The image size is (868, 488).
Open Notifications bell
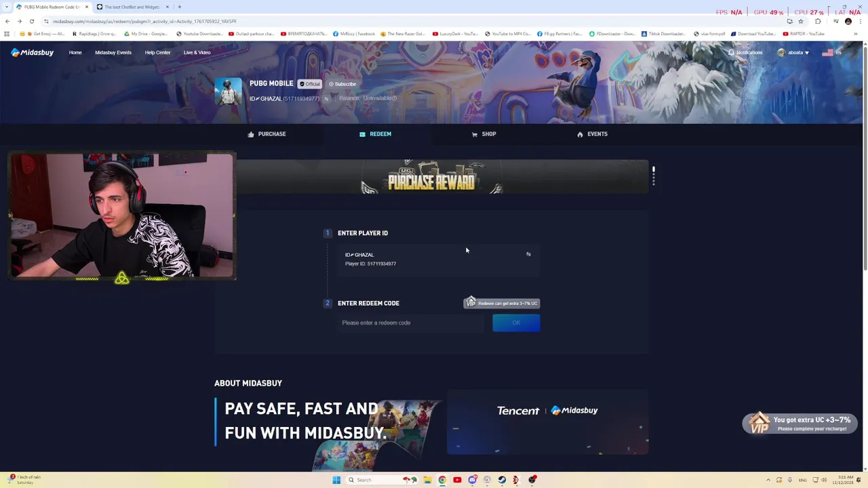[745, 52]
